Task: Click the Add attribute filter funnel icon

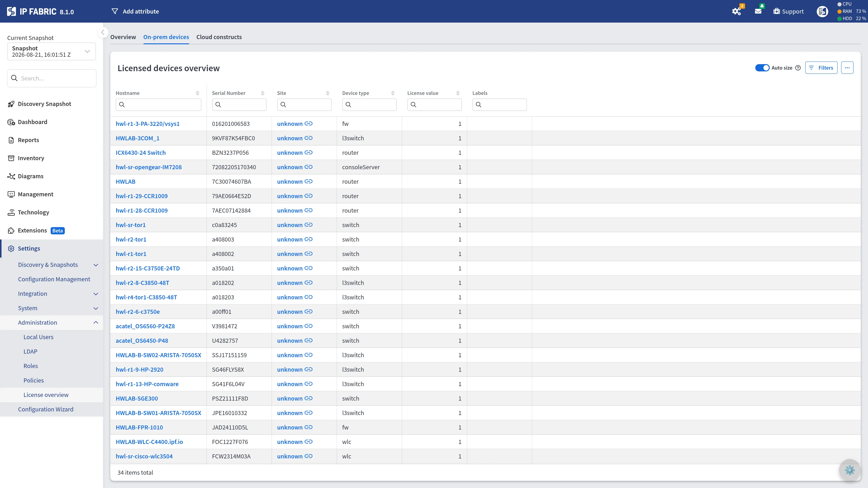Action: [x=115, y=12]
